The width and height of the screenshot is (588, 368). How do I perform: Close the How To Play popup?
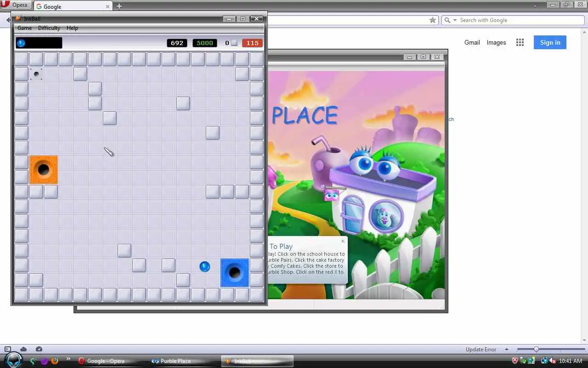pos(343,241)
